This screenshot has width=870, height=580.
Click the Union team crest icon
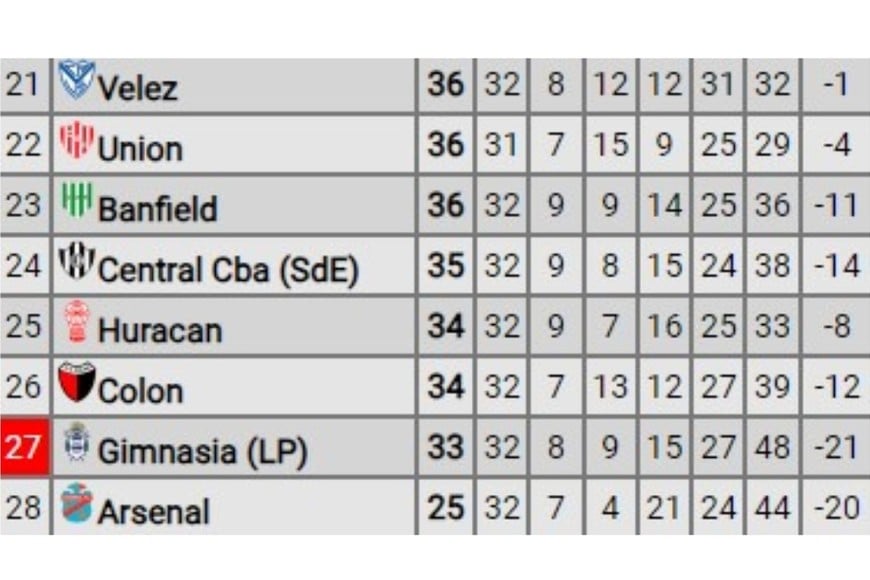tap(76, 142)
